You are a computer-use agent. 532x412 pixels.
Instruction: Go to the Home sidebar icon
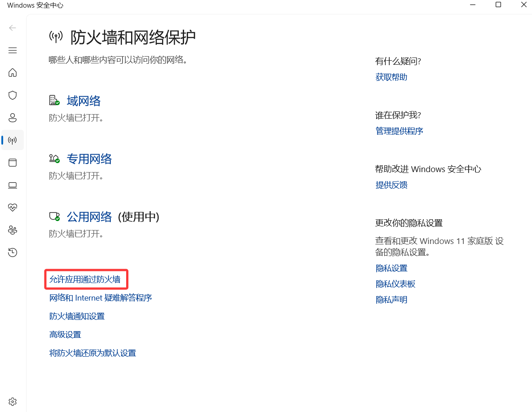[13, 73]
